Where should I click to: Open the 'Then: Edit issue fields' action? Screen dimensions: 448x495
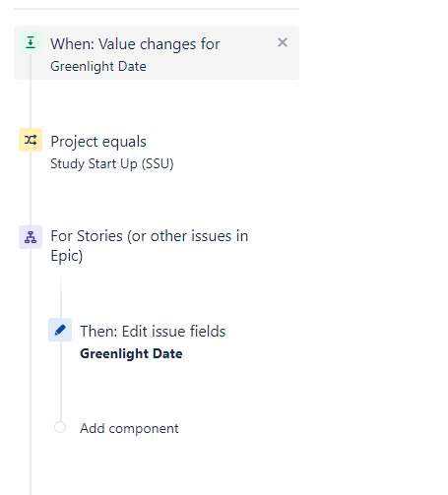153,332
